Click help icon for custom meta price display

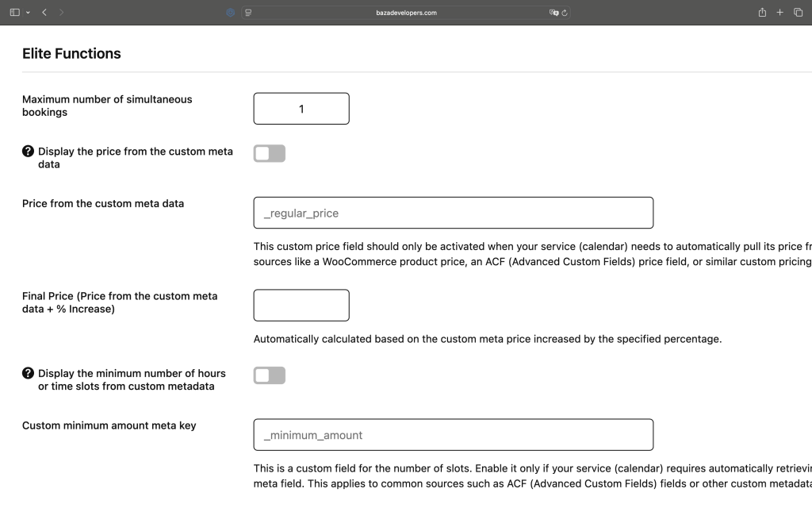point(28,151)
